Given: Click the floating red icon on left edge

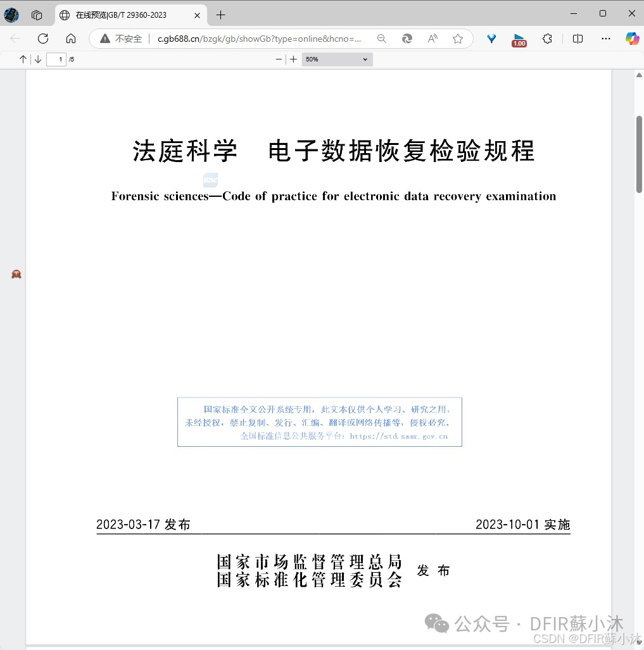Looking at the screenshot, I should 16,274.
